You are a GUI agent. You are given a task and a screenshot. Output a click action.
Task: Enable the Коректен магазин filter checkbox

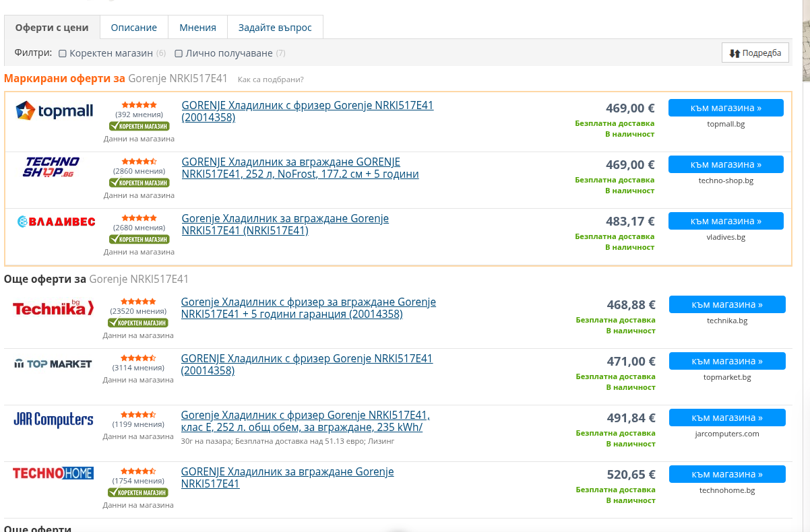(x=63, y=53)
